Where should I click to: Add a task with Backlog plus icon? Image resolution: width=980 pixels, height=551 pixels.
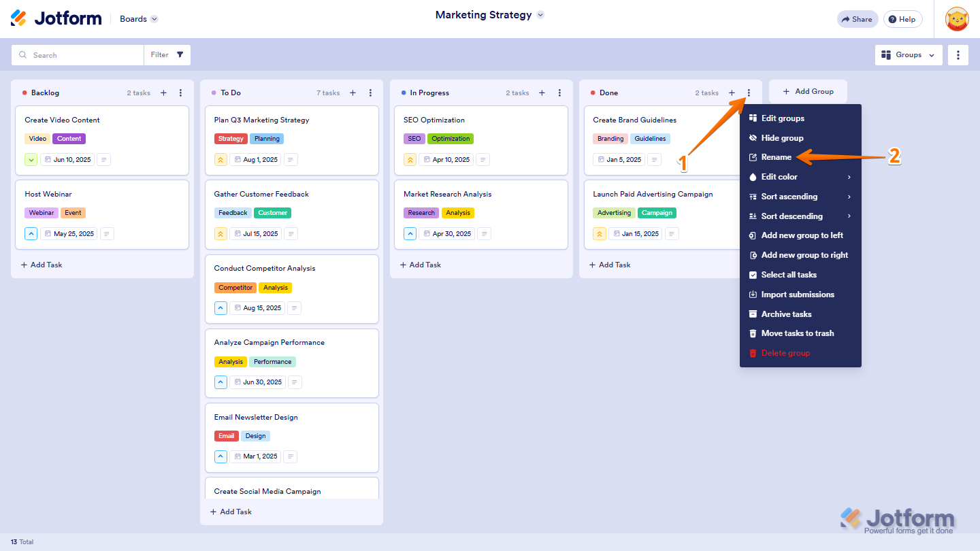pos(163,93)
